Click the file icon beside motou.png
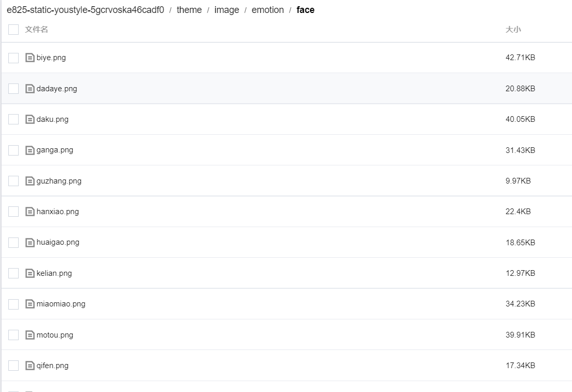 tap(30, 335)
